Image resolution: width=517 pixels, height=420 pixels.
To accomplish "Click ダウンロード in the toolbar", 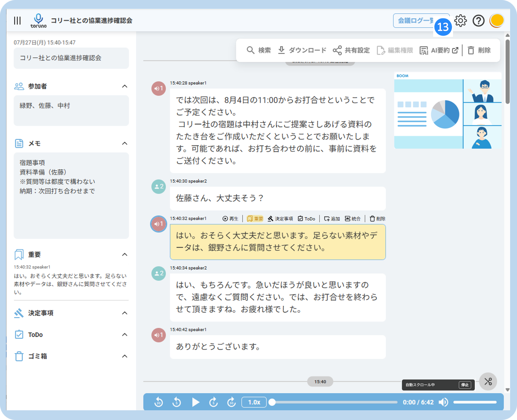I will click(x=302, y=50).
